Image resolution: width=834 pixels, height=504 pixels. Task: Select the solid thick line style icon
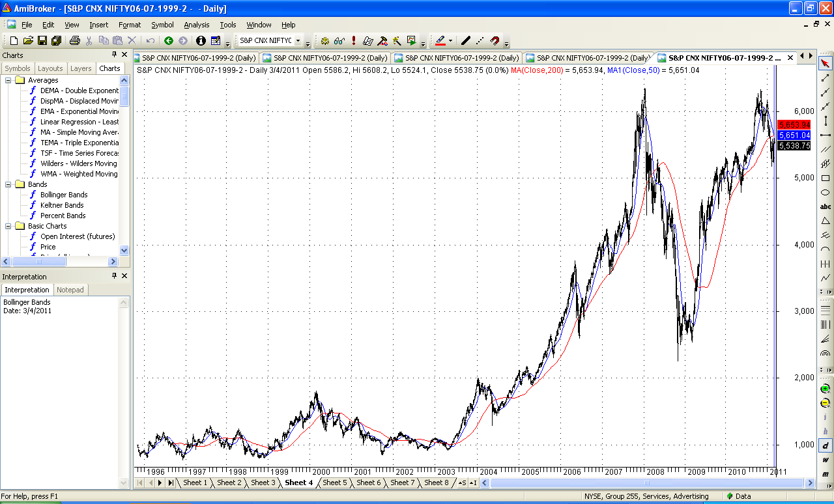(x=465, y=40)
